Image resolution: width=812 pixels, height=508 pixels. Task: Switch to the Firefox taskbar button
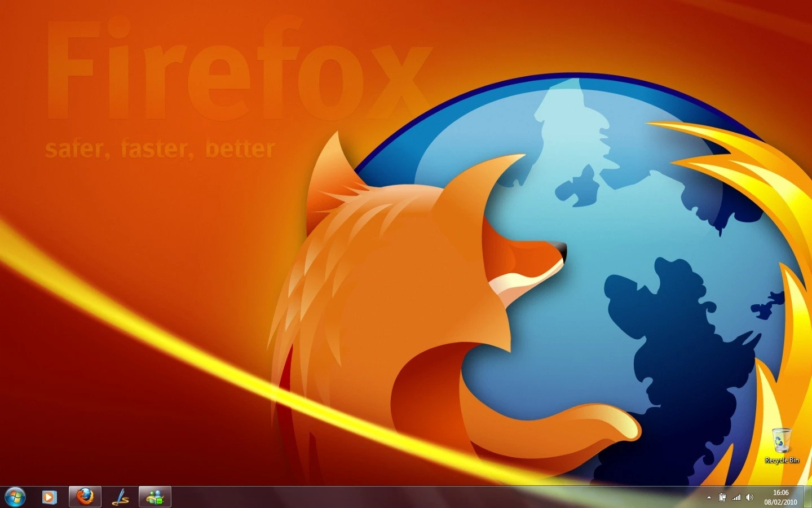tap(85, 497)
